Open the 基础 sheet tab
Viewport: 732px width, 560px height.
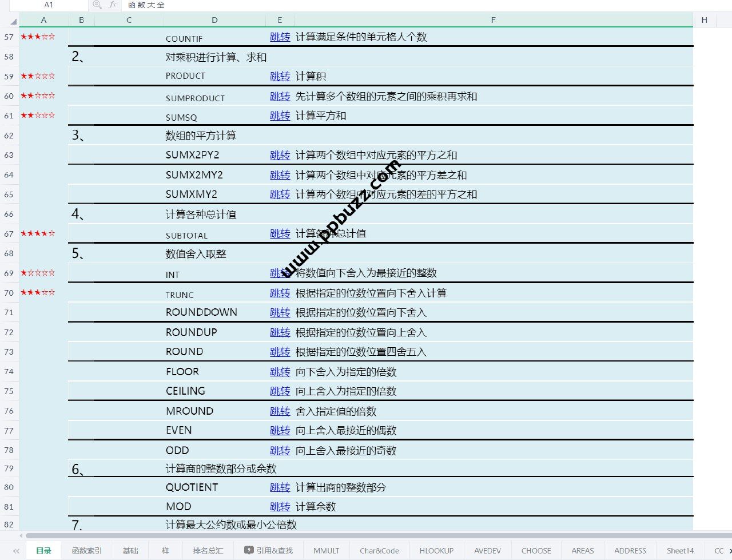tap(130, 551)
